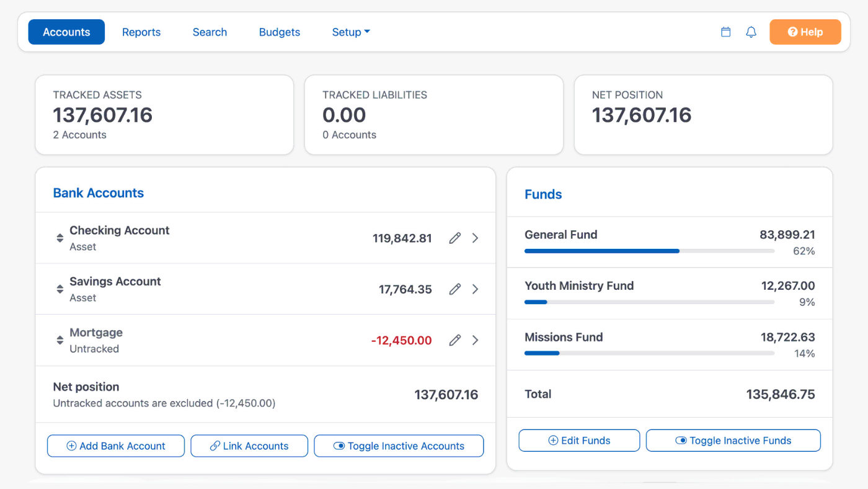Open the calendar icon in top bar
The image size is (868, 489).
[x=726, y=32]
